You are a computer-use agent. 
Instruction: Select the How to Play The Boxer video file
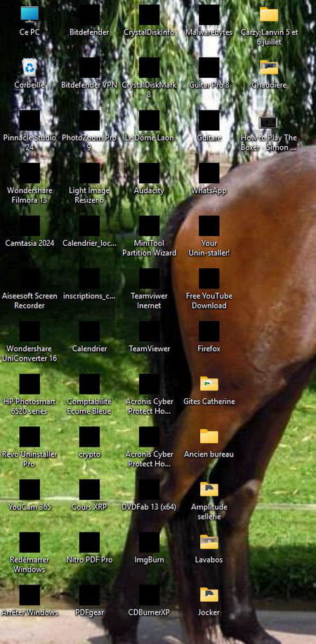269,122
